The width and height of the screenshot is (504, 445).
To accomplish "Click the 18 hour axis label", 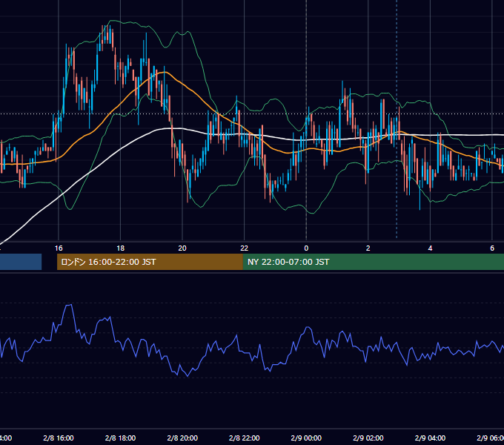I will (121, 248).
